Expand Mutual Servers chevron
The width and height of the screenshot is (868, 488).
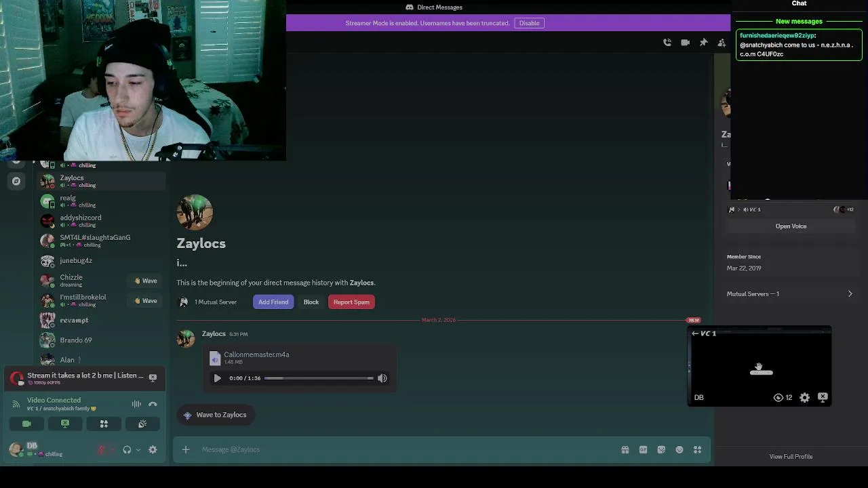[850, 294]
